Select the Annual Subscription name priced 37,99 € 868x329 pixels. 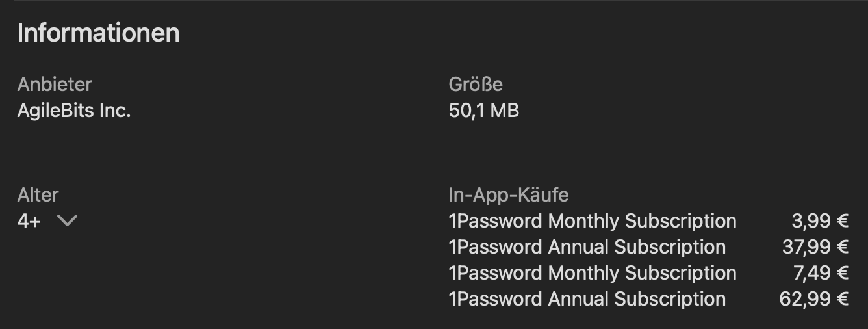click(x=587, y=247)
